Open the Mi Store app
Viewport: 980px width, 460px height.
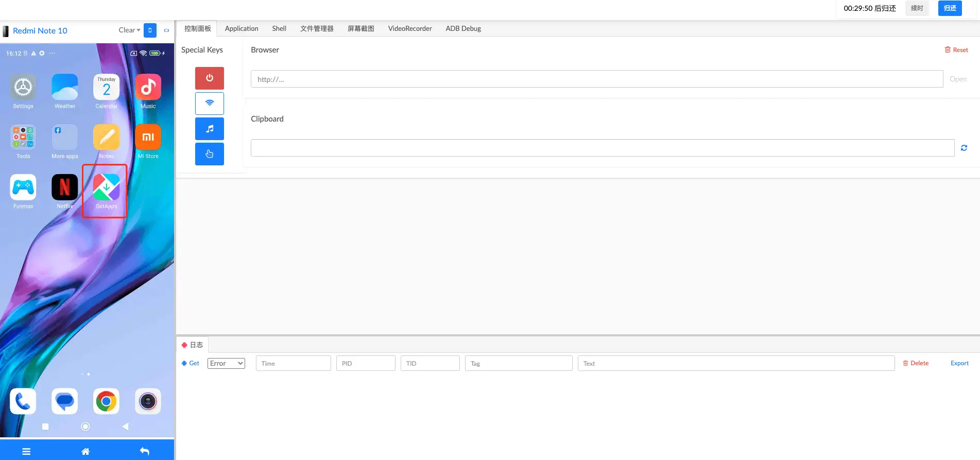[x=148, y=139]
